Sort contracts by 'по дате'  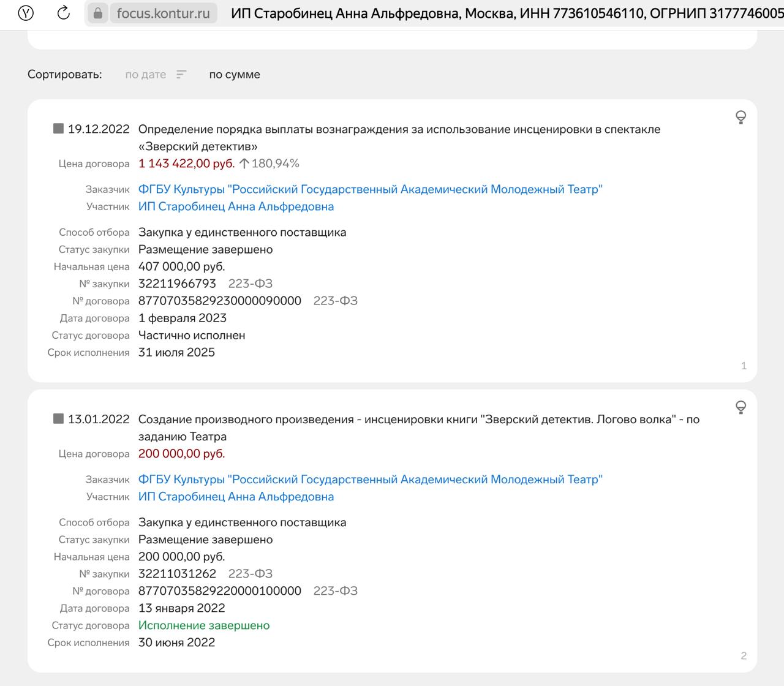(x=145, y=75)
